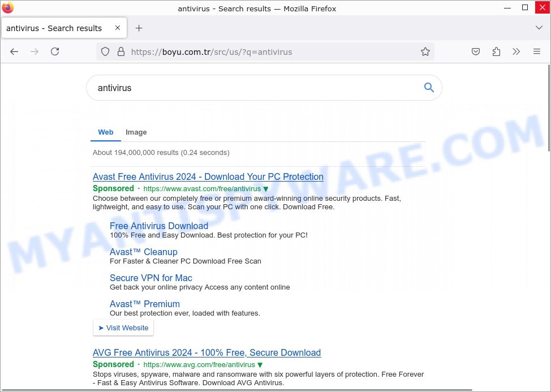Go back to the previous page
The image size is (551, 392).
(x=14, y=51)
